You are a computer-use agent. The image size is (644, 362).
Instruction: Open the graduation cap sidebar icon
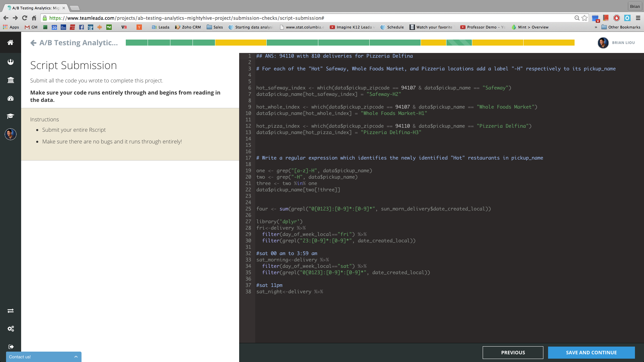(10, 116)
